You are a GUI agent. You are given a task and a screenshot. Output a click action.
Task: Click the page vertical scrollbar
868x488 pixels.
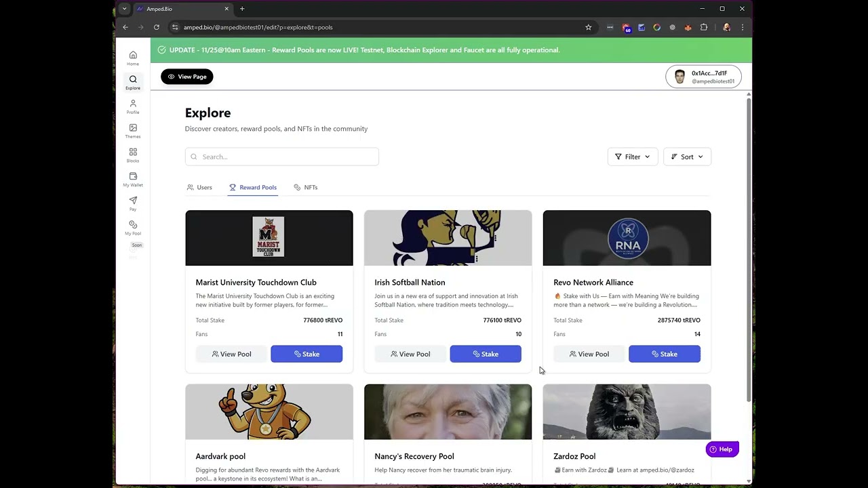click(x=749, y=249)
